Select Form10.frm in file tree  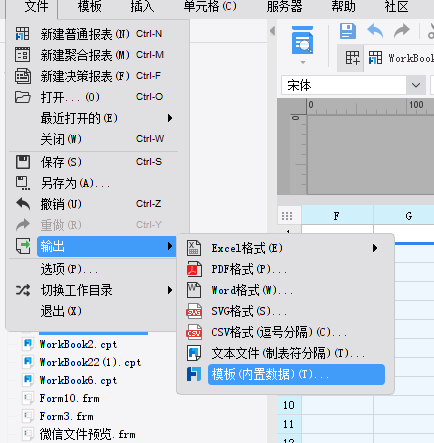pyautogui.click(x=69, y=398)
